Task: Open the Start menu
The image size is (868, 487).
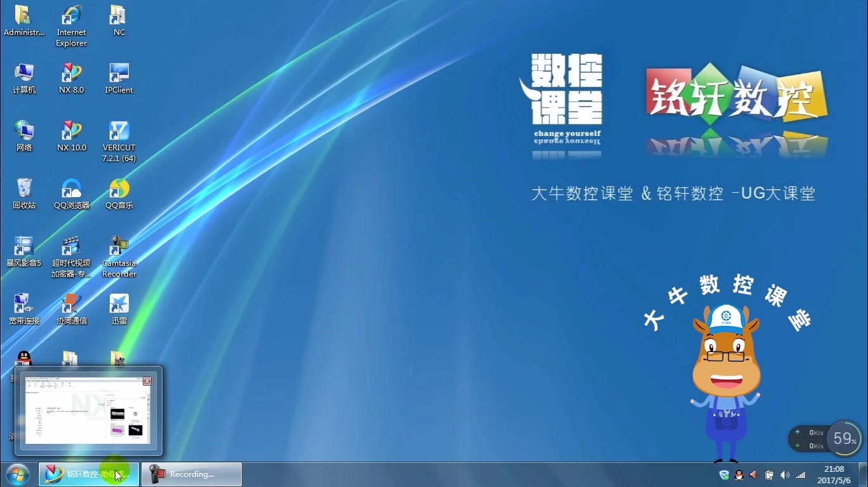Action: pos(16,474)
